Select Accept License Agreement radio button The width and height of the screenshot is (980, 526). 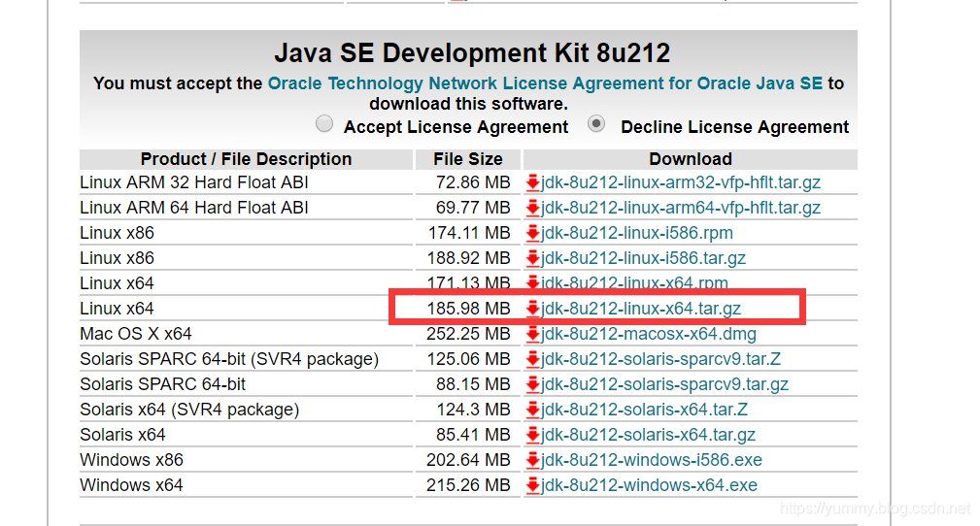(324, 123)
